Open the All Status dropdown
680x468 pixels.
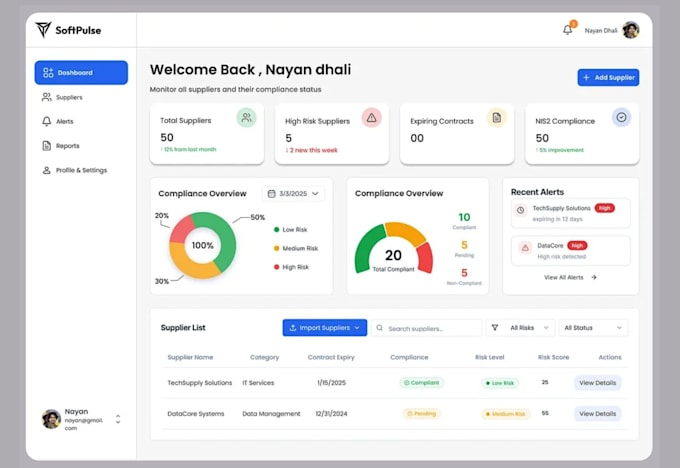tap(593, 328)
